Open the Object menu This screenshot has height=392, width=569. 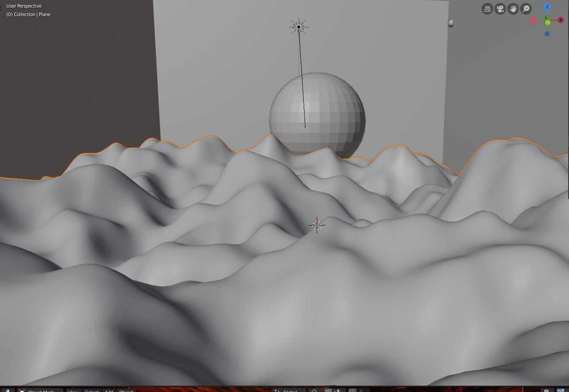(126, 391)
